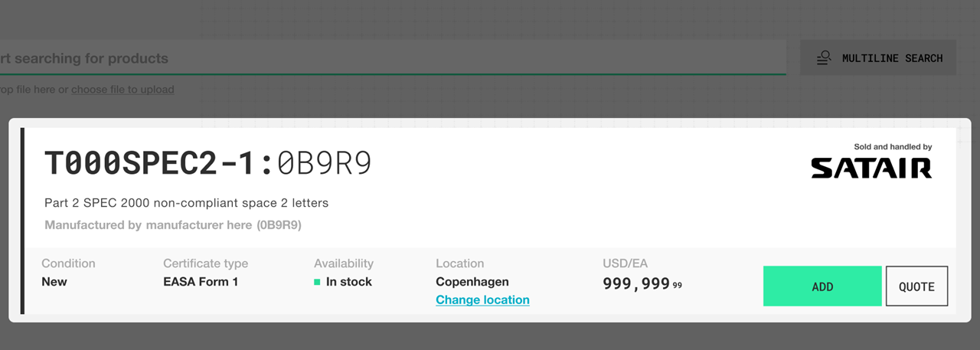Image resolution: width=980 pixels, height=350 pixels.
Task: Click the Change location link
Action: [x=482, y=299]
